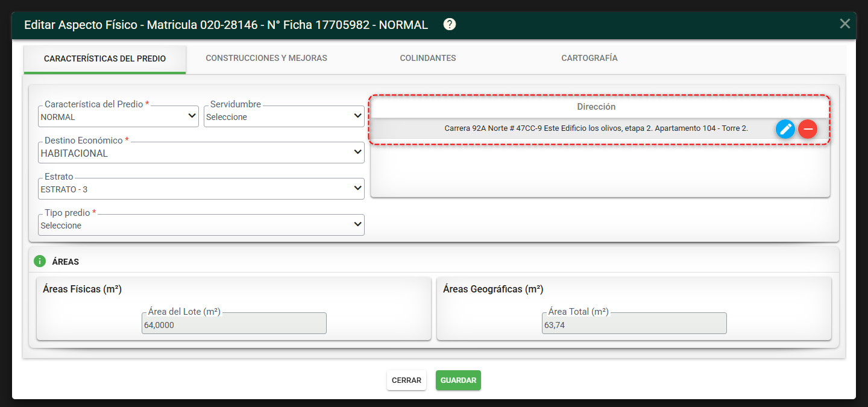The width and height of the screenshot is (868, 407).
Task: Click the green info icon beside ÁREAS
Action: [40, 262]
